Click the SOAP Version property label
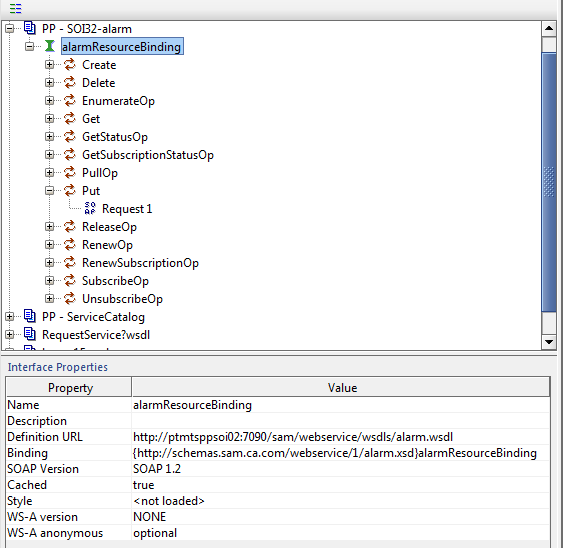Viewport: 564px width, 548px height. coord(43,469)
